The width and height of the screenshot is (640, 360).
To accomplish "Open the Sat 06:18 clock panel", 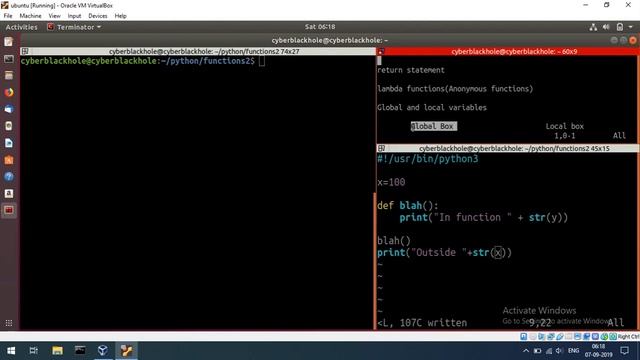I will point(320,27).
